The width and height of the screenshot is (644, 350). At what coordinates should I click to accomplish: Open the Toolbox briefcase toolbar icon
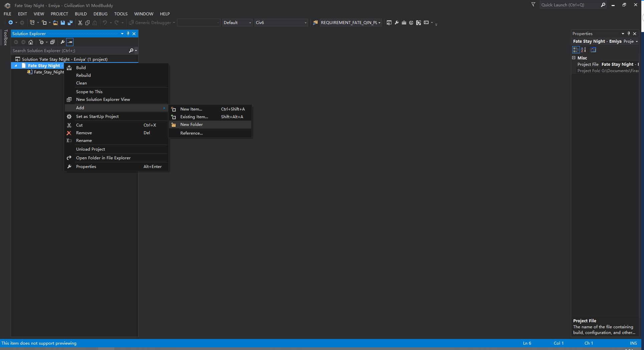[x=404, y=23]
